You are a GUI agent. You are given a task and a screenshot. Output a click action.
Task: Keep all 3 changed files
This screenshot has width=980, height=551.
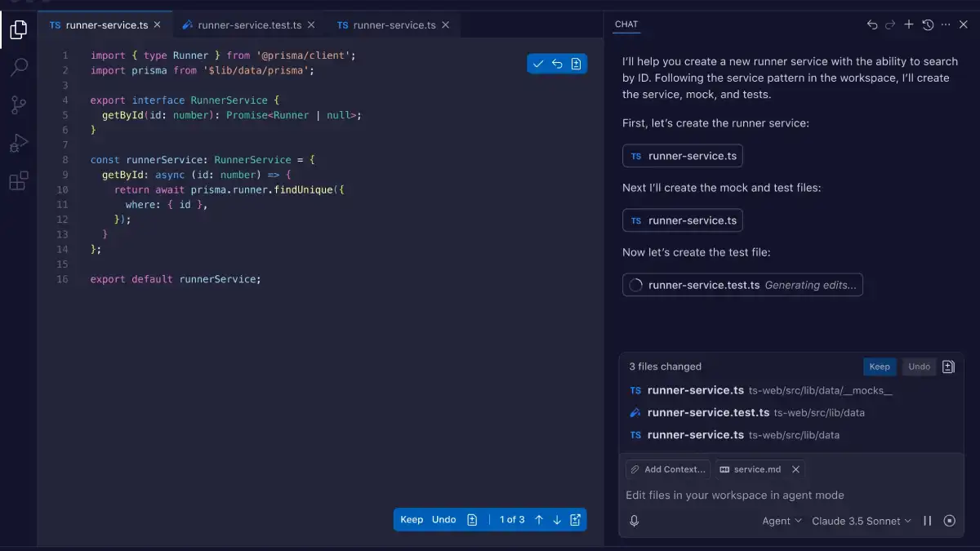coord(880,367)
